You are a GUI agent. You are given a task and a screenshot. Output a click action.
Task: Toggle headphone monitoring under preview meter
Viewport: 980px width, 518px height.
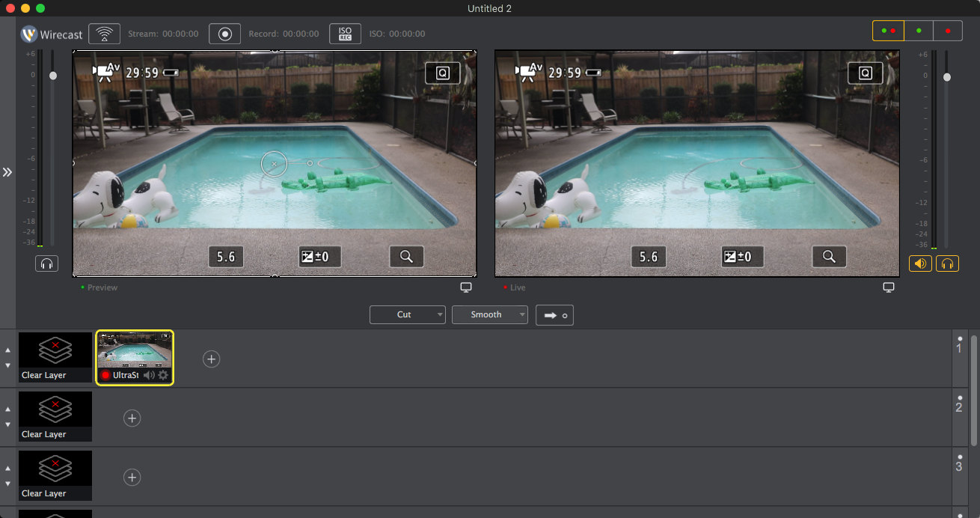pos(46,263)
